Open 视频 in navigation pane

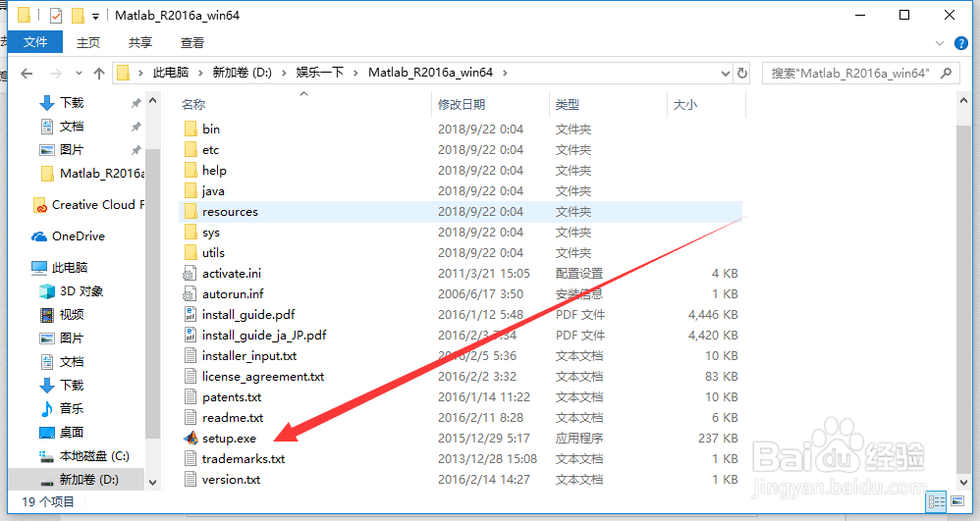(62, 315)
